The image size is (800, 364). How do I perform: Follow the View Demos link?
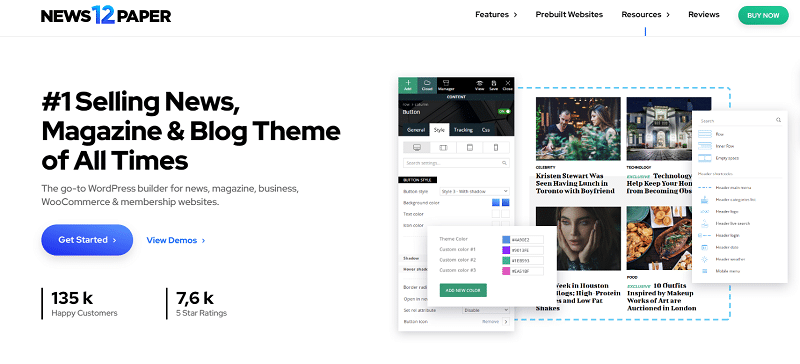[x=176, y=240]
